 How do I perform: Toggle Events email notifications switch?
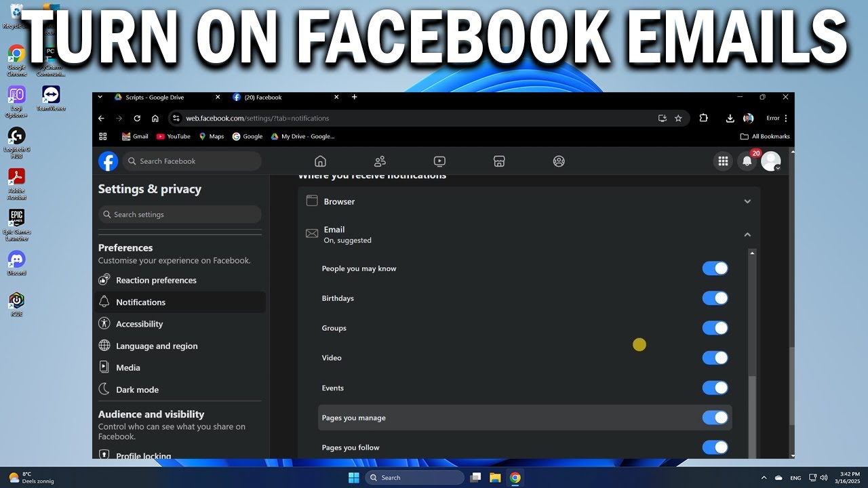pos(715,388)
